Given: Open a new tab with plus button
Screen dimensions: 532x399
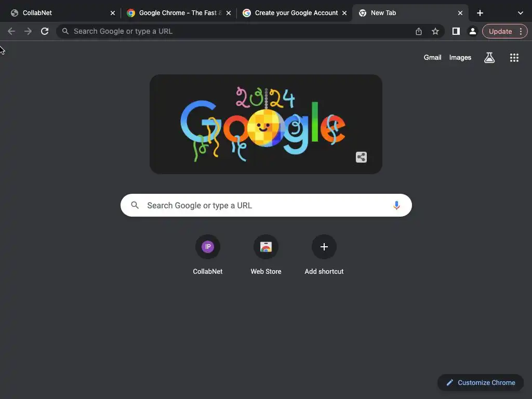Looking at the screenshot, I should 480,13.
